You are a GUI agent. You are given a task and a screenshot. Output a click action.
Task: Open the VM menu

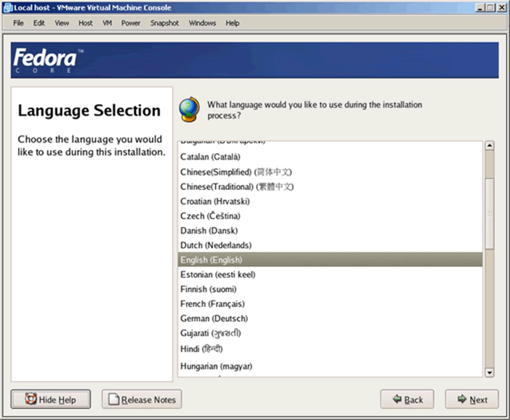(107, 23)
